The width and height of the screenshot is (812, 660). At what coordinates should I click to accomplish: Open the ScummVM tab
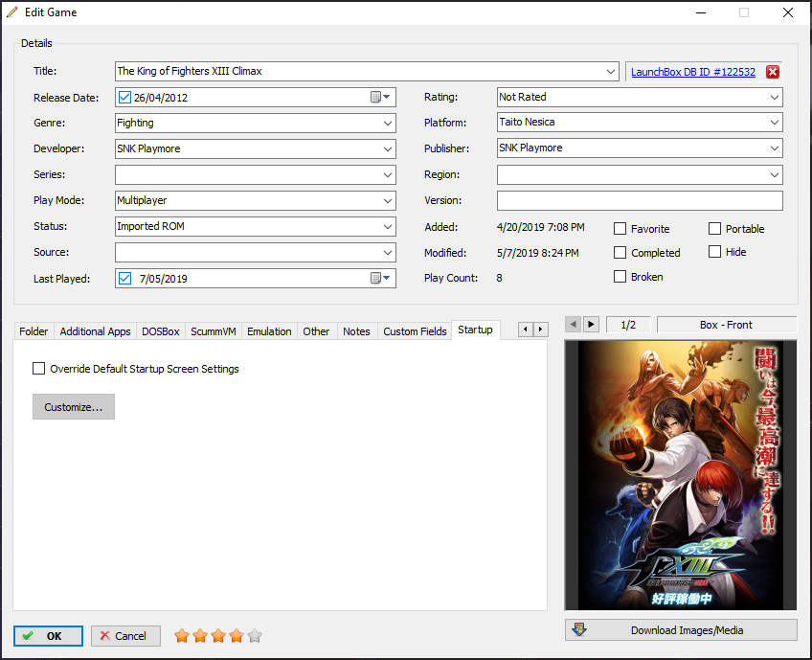[214, 331]
